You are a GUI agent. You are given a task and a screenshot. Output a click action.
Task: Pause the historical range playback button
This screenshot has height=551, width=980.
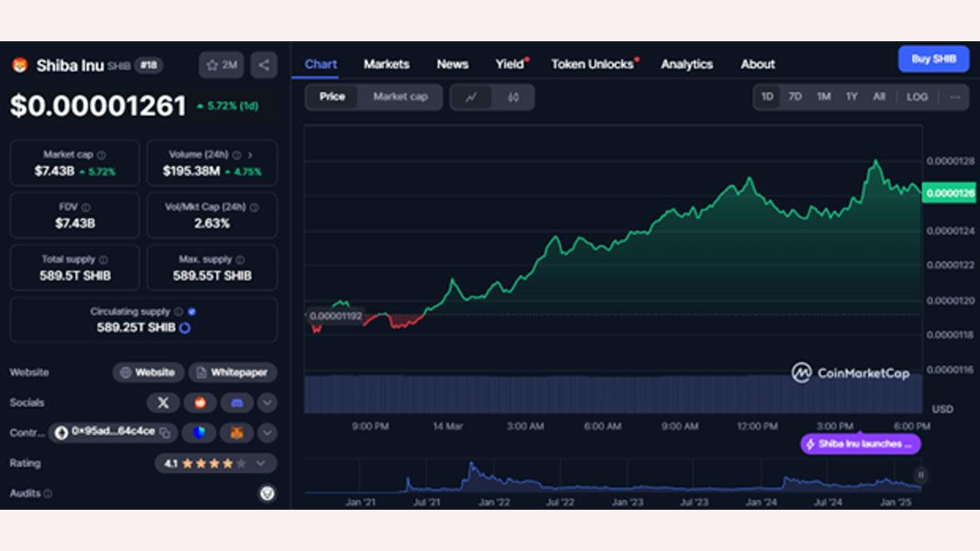(x=921, y=475)
